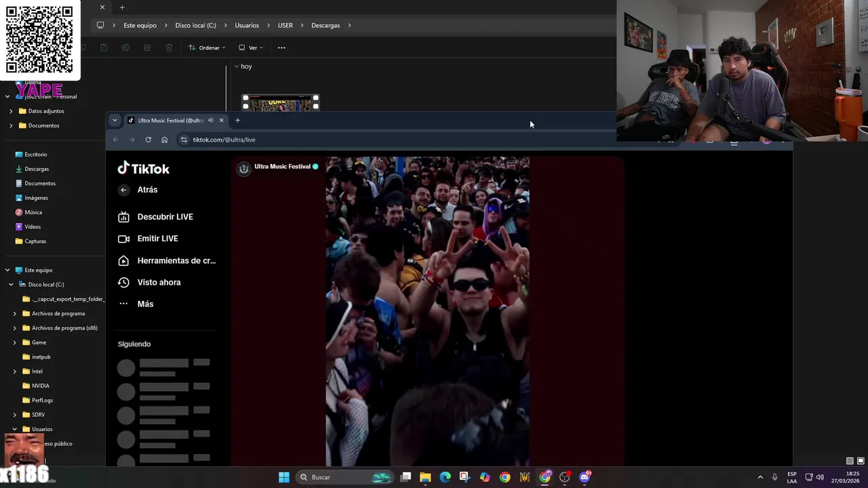Collapse Disco local (C:) tree node

(x=11, y=285)
